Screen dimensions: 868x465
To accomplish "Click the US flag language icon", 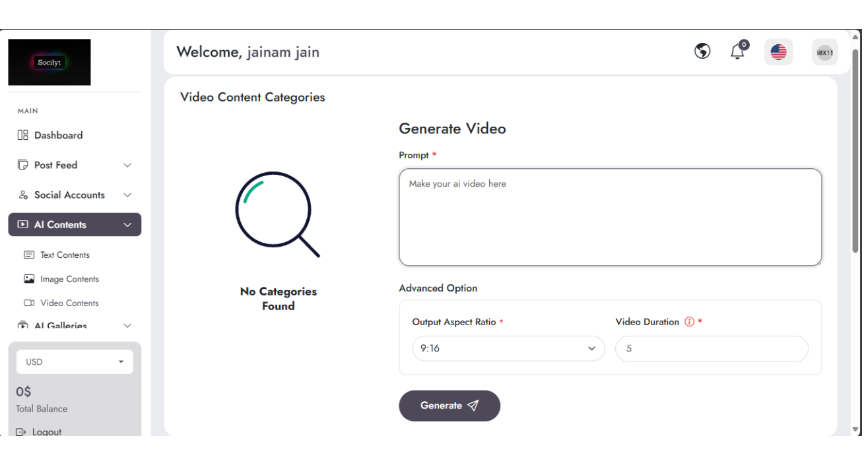I will coord(778,52).
